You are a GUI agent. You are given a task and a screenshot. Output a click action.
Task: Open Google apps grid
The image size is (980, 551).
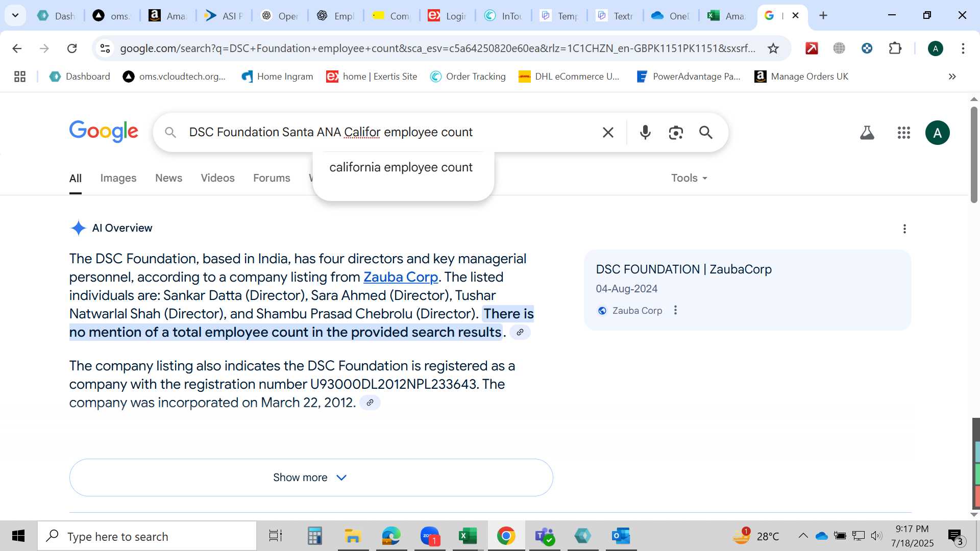click(x=904, y=133)
